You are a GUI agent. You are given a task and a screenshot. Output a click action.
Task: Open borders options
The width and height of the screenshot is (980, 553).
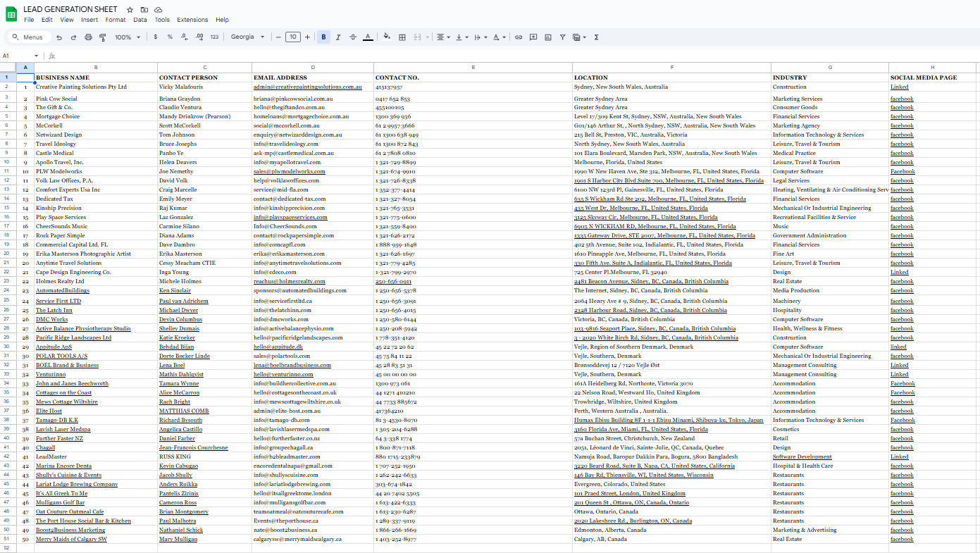coord(402,37)
